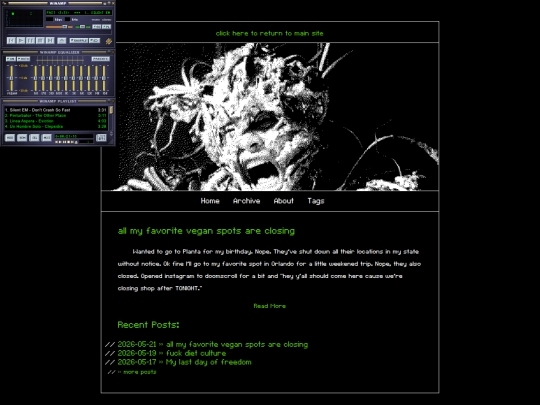
Task: Click the Winamp Previous track button
Action: (11, 40)
